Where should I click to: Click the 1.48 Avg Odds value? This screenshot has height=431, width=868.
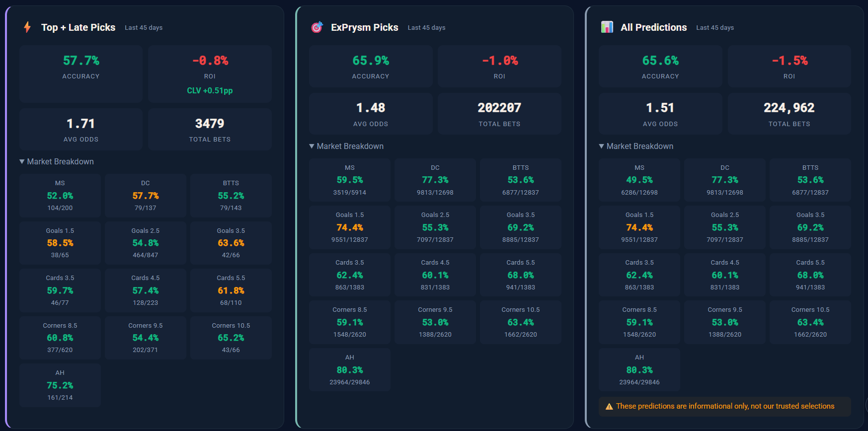tap(371, 108)
